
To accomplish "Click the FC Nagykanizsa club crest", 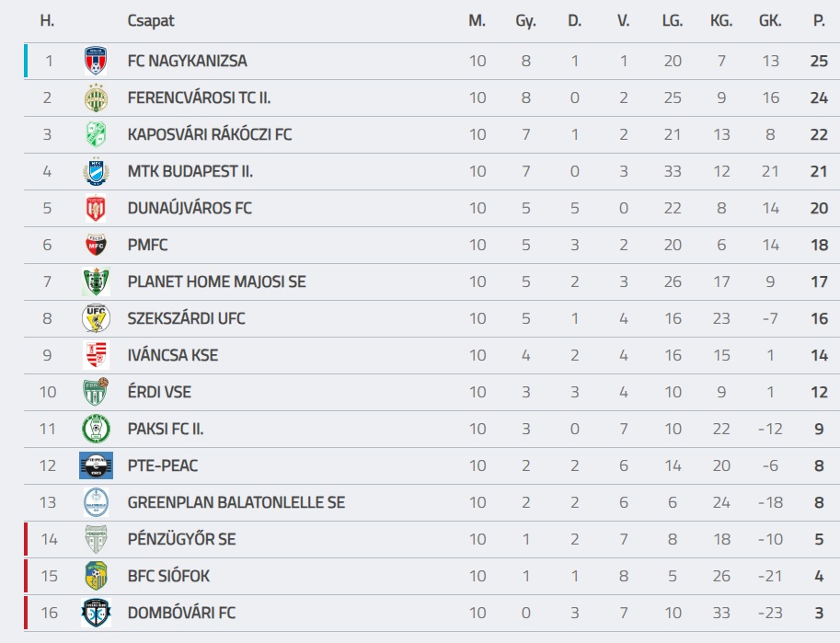I will pyautogui.click(x=96, y=62).
